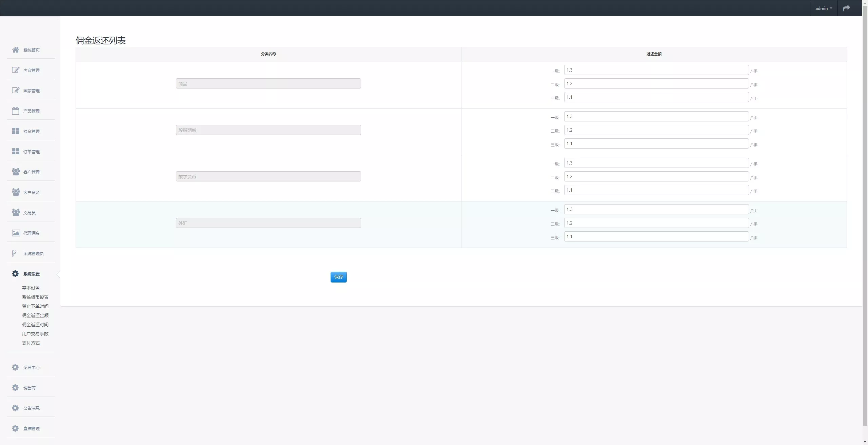Click the gear icon beside 直播管理

(x=15, y=428)
